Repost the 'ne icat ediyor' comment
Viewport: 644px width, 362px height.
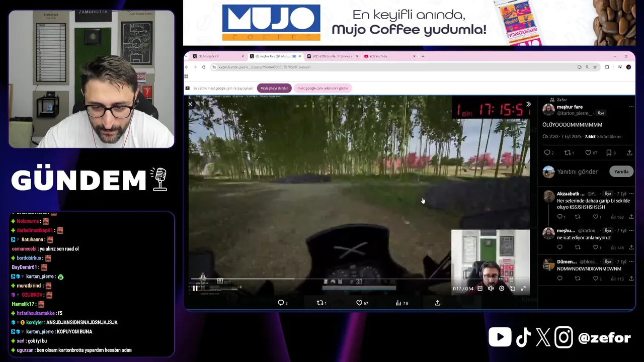point(578,247)
